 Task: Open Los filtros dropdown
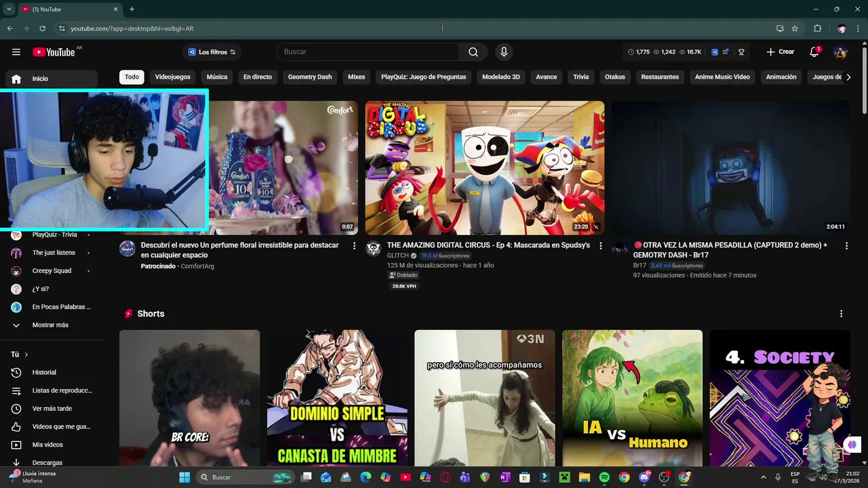(212, 52)
